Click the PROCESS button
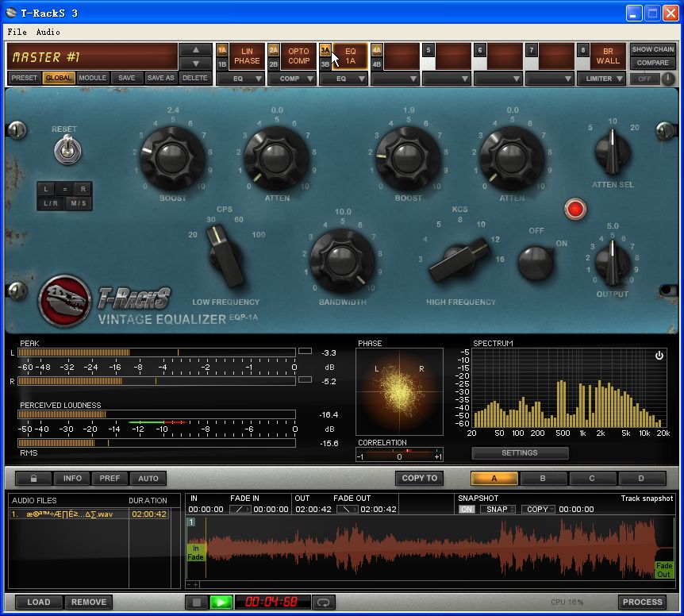Image resolution: width=684 pixels, height=616 pixels. pyautogui.click(x=642, y=602)
